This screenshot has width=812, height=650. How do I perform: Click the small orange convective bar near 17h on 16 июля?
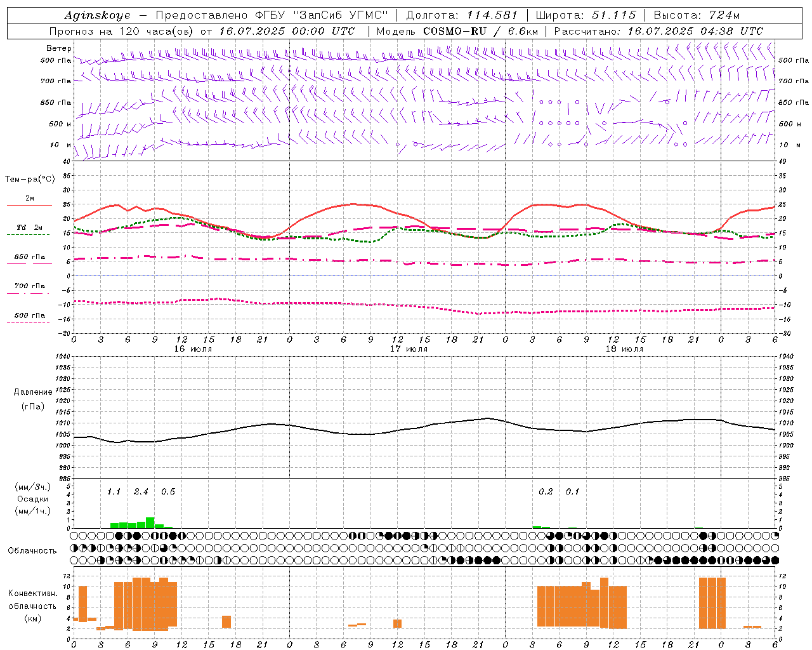pyautogui.click(x=226, y=622)
